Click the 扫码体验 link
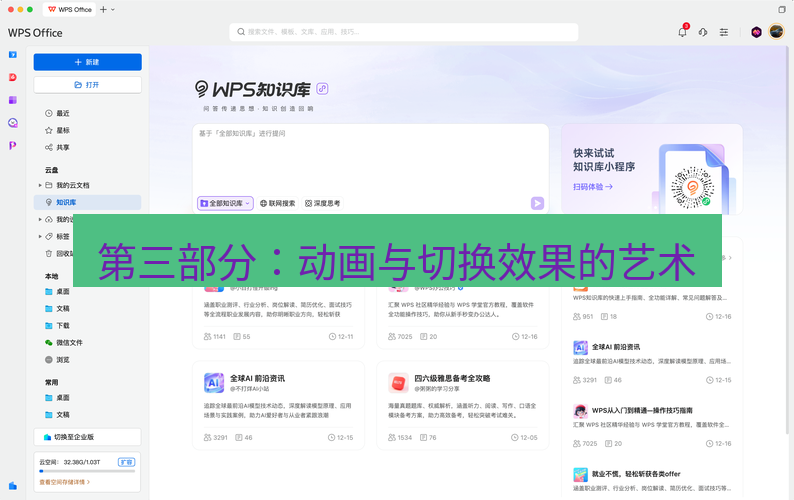The width and height of the screenshot is (794, 500). (592, 186)
